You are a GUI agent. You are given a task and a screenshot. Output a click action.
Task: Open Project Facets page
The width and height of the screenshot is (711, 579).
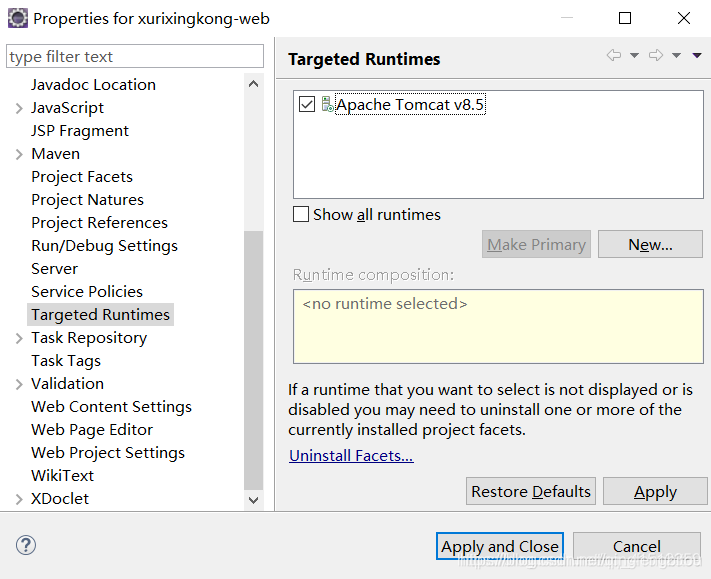coord(82,177)
